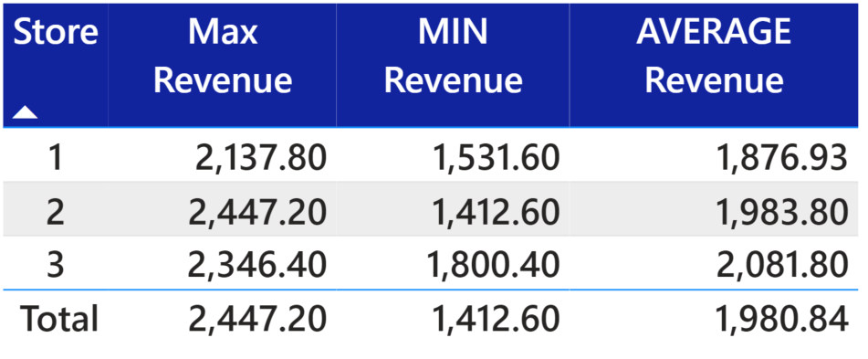This screenshot has height=359, width=868.
Task: Select Max Revenue value 2,346.40
Action: click(257, 265)
